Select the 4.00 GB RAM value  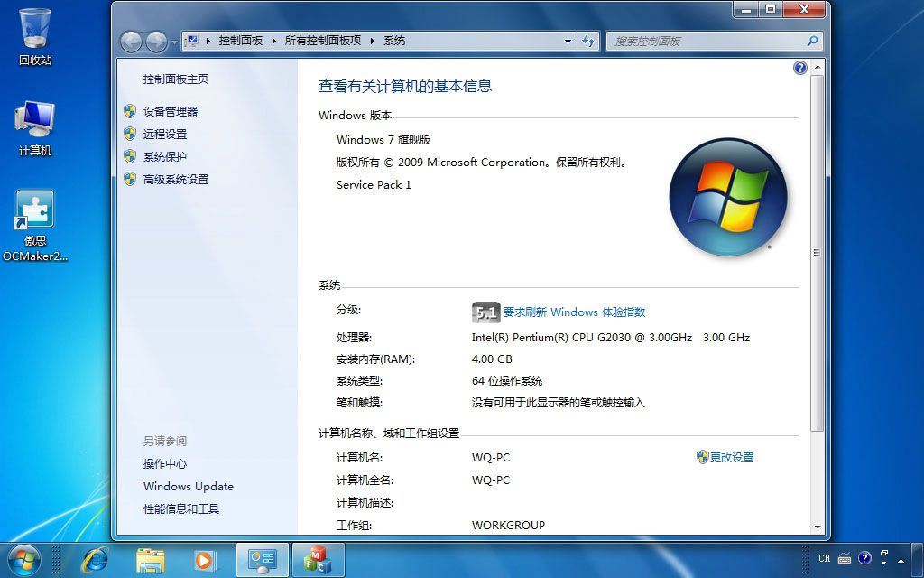[x=492, y=359]
